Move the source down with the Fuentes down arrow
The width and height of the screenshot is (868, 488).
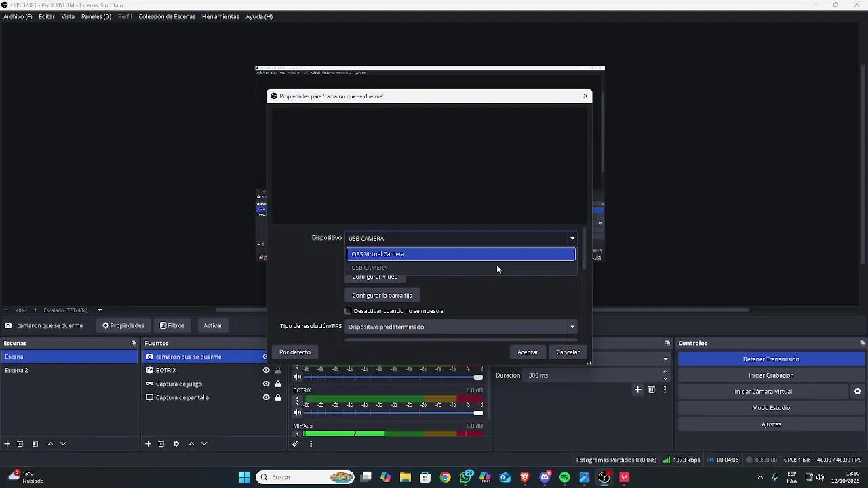[x=204, y=444]
